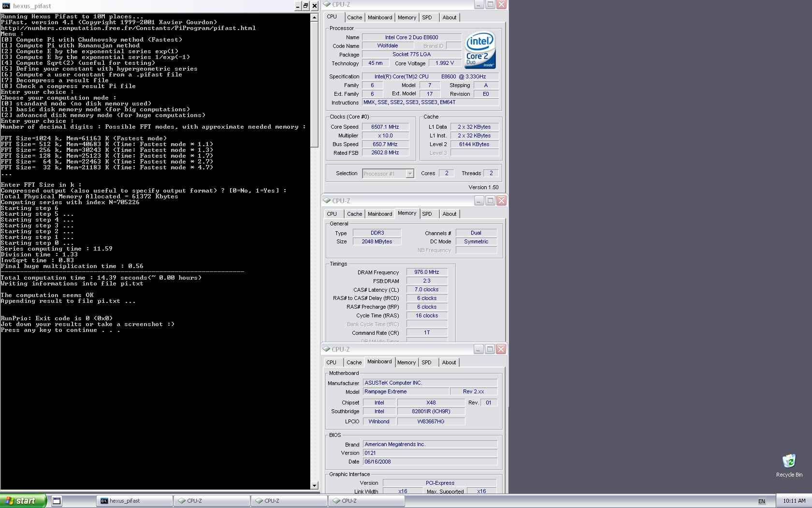The height and width of the screenshot is (508, 812).
Task: Open Cache tab in top CPU-Z window
Action: (x=354, y=17)
